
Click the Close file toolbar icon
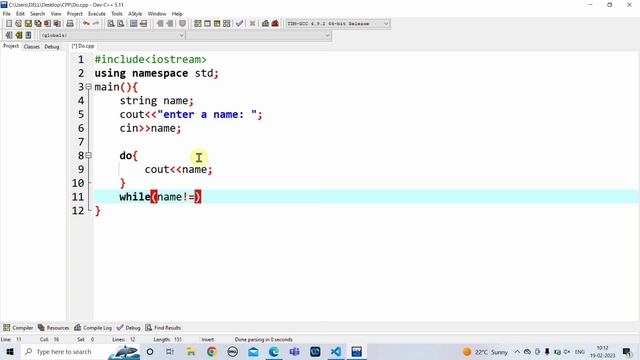pos(48,24)
